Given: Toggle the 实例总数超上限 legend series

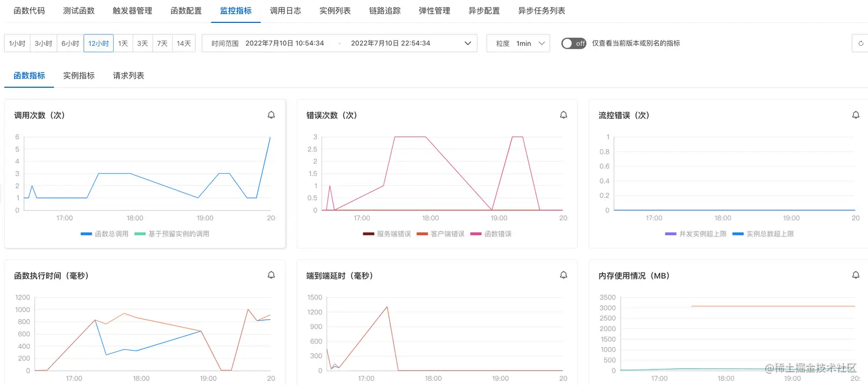Looking at the screenshot, I should click(763, 234).
